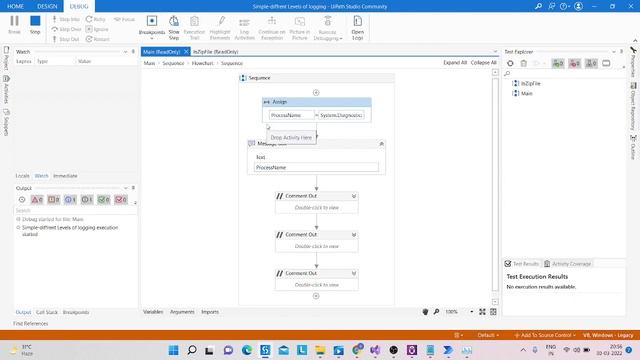Toggle Picture in Picture option
The image size is (640, 360).
300,28
